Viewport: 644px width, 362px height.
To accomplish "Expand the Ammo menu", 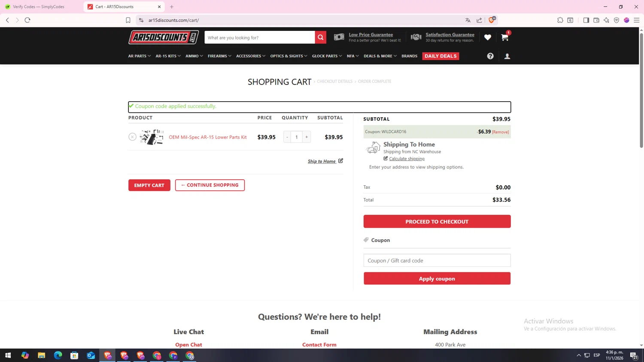I will coord(194,56).
